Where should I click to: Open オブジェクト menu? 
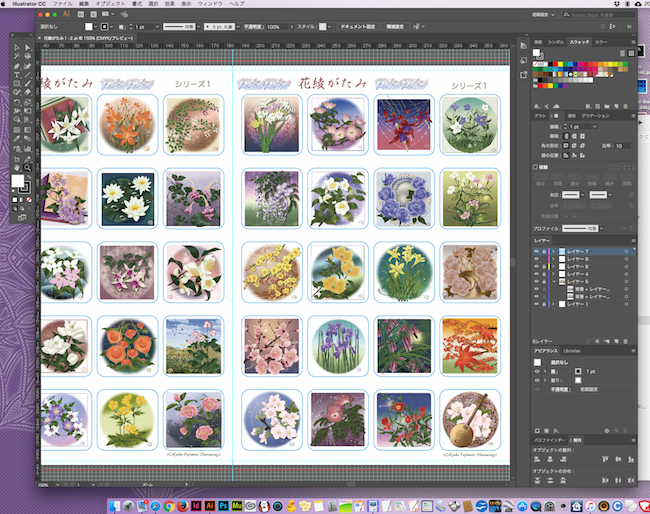coord(110,4)
